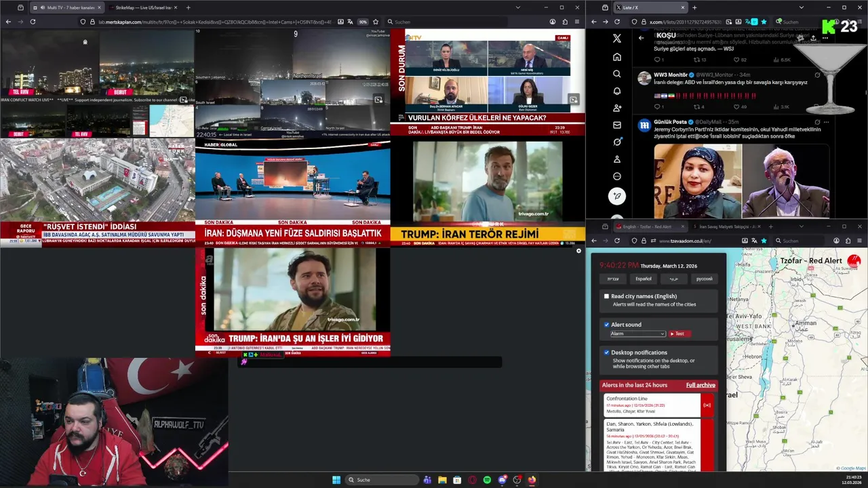This screenshot has height=488, width=868.
Task: Open Spotify from the taskbar
Action: pos(487,480)
